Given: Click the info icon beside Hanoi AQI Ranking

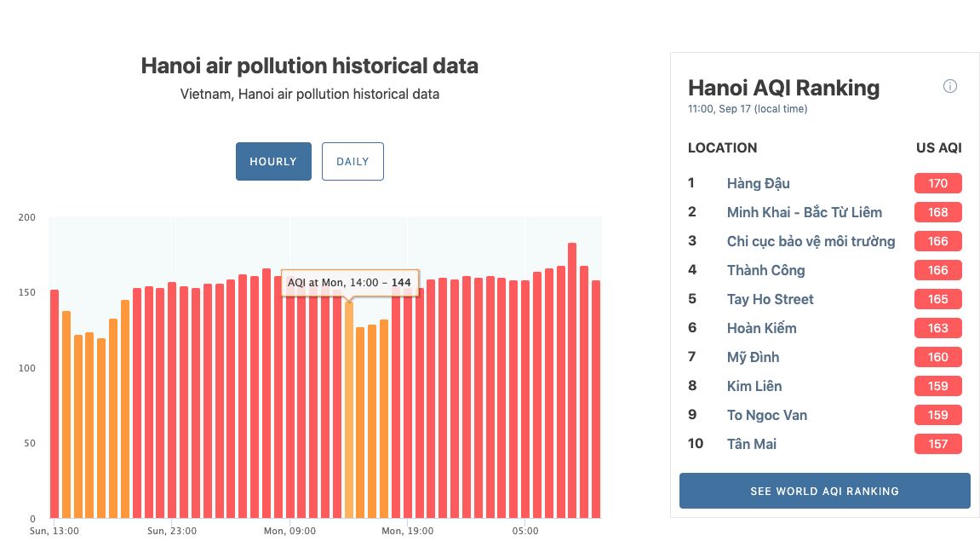Looking at the screenshot, I should coord(950,86).
